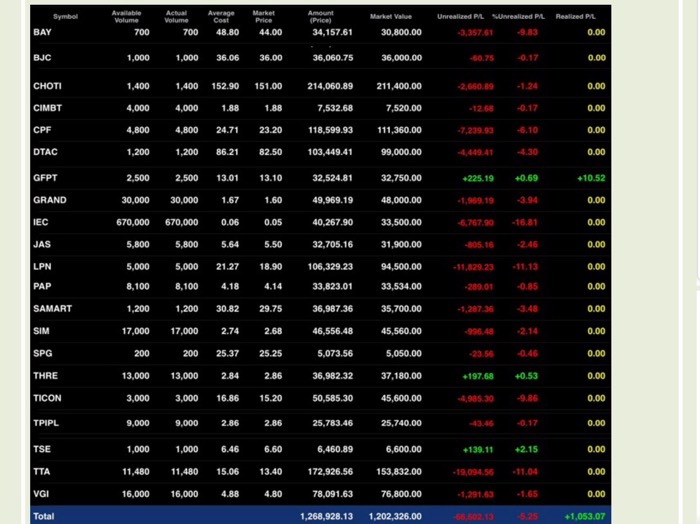Select the TSE stock symbol
Image resolution: width=700 pixels, height=524 pixels.
point(42,449)
